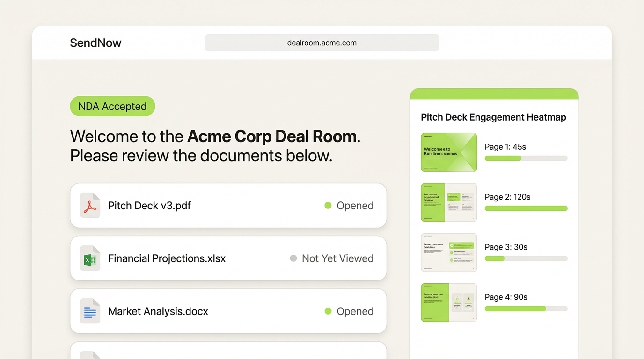
Task: Click the gray status dot beside Not Yet Viewed
Action: pyautogui.click(x=293, y=258)
